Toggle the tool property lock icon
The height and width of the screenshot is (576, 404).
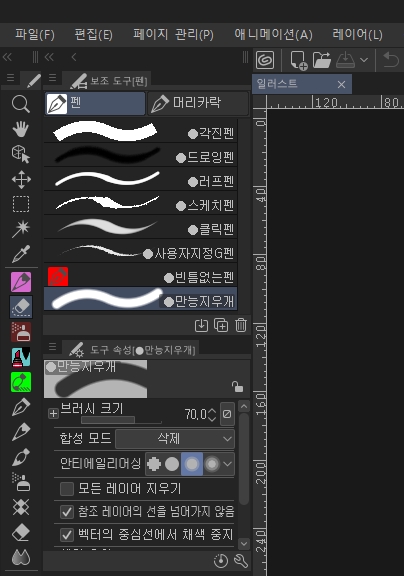[x=237, y=386]
